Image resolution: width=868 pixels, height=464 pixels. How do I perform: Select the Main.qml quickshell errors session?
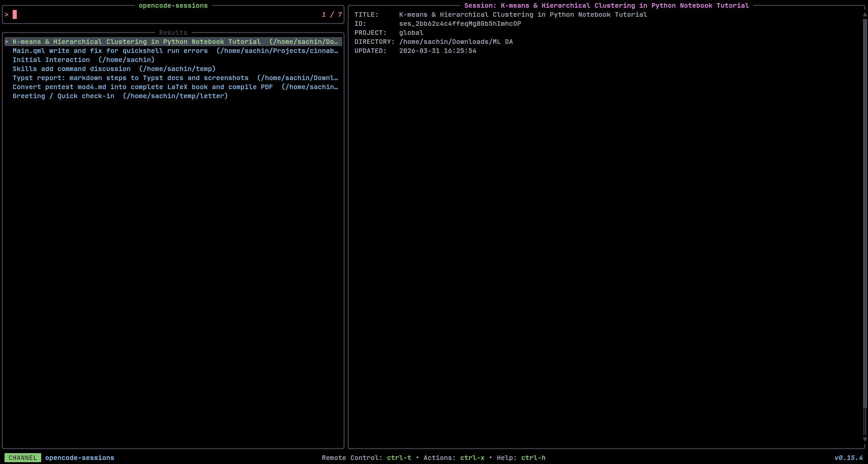[x=173, y=51]
